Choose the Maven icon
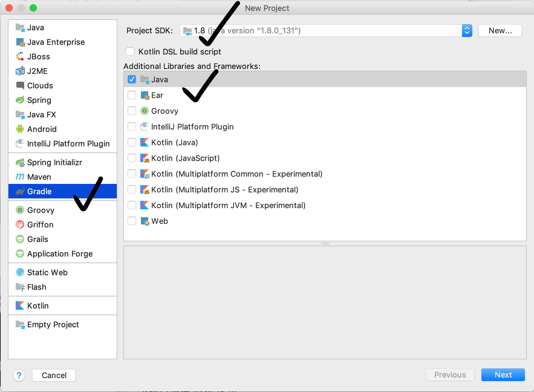Image resolution: width=534 pixels, height=392 pixels. tap(20, 177)
